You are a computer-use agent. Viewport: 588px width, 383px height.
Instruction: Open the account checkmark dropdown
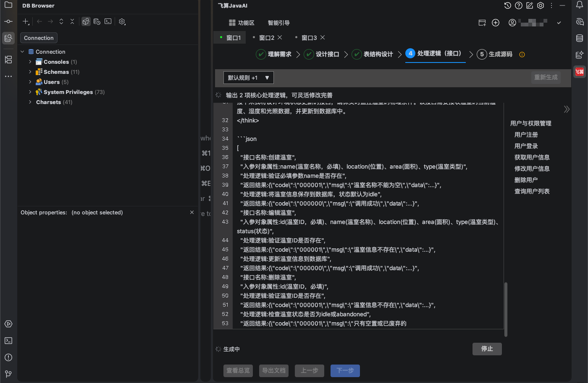pyautogui.click(x=559, y=23)
